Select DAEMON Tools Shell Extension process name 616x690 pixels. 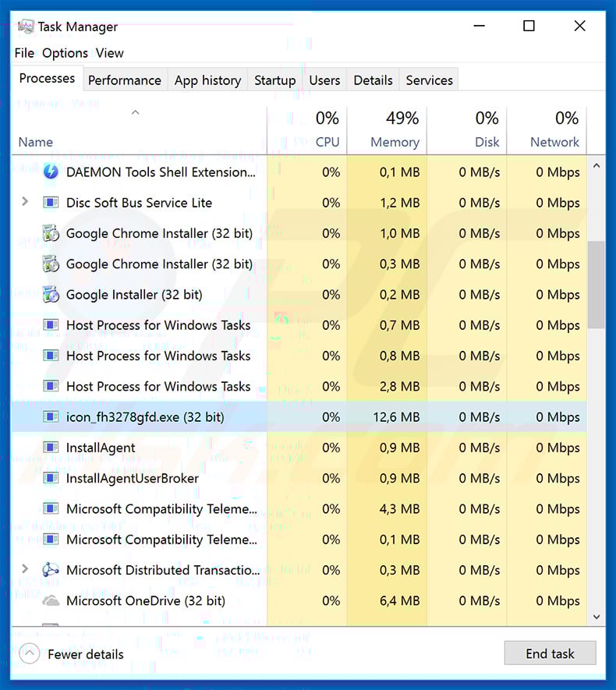(161, 172)
